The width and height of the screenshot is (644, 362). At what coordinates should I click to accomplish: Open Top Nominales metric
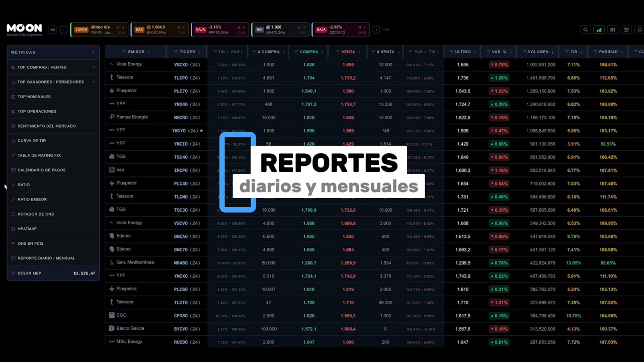(53, 97)
